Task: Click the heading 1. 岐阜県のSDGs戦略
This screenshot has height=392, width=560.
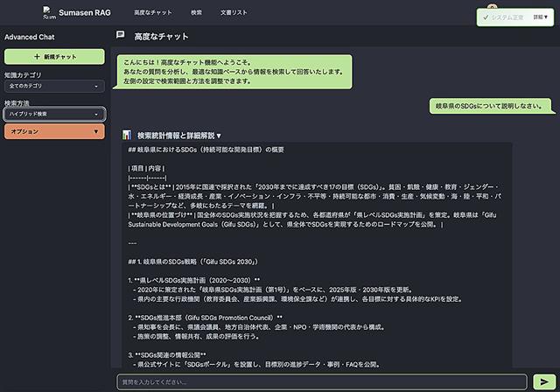Action: 192,262
